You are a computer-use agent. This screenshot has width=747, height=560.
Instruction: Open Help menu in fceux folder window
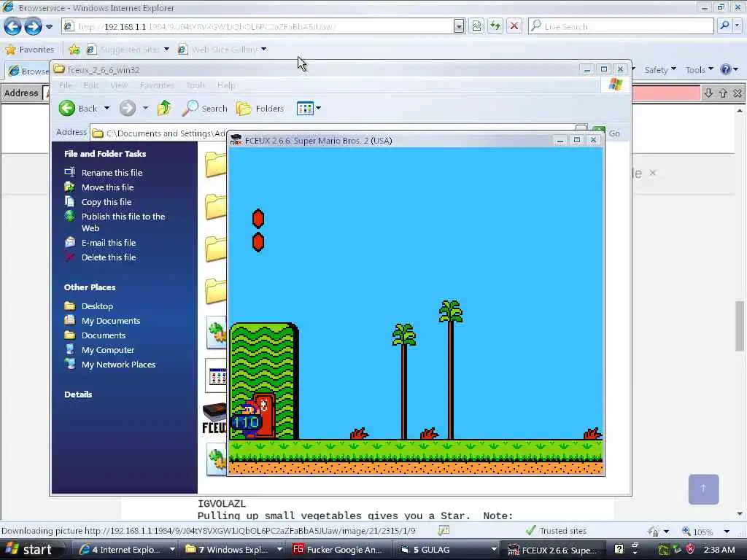point(226,85)
